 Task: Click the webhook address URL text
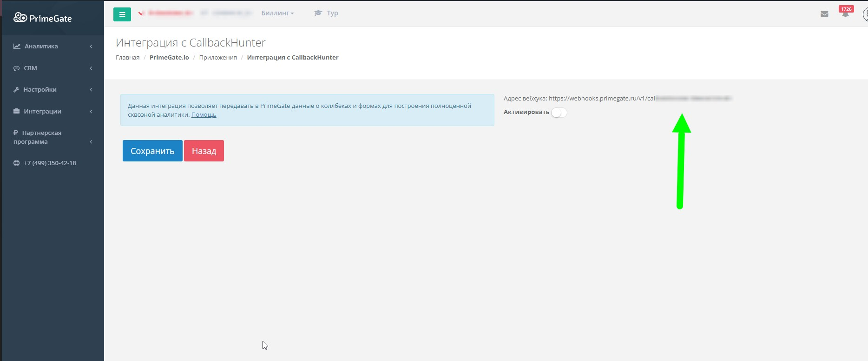640,98
